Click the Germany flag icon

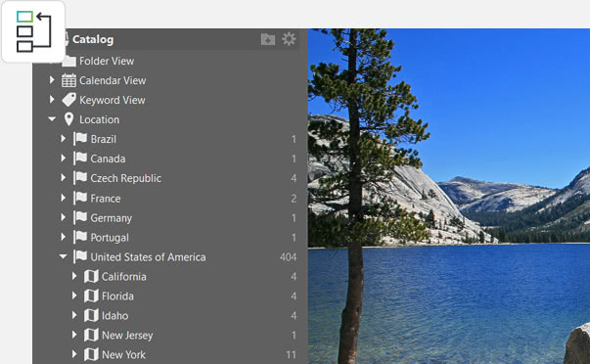[x=80, y=217]
